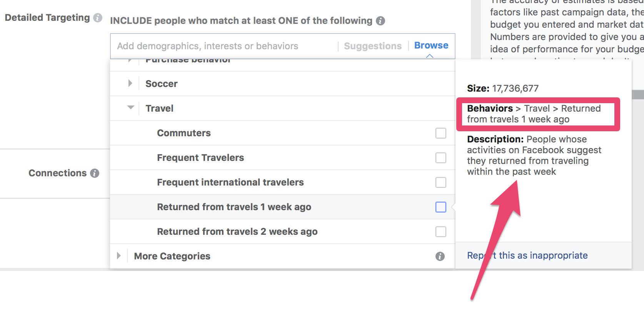Check Returned from travels 1 week ago
The image size is (644, 311).
[441, 207]
